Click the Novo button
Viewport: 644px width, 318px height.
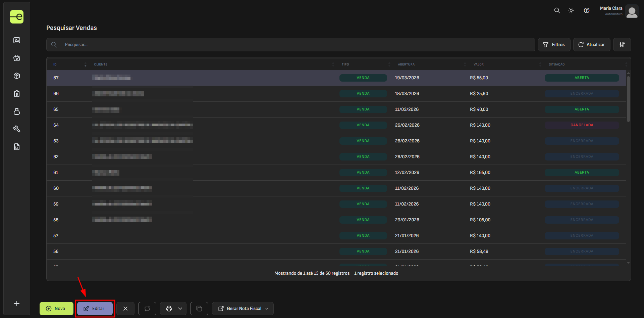[x=56, y=309]
